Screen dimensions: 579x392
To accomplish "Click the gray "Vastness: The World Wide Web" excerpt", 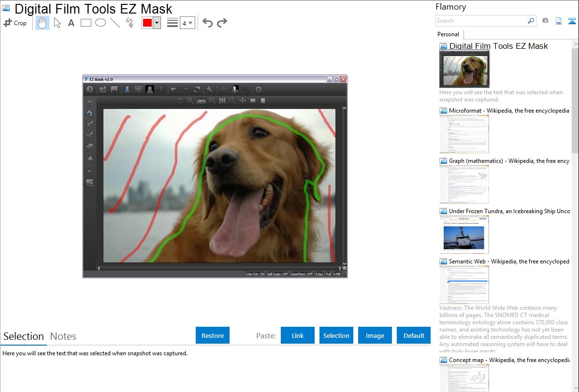I will [x=504, y=330].
